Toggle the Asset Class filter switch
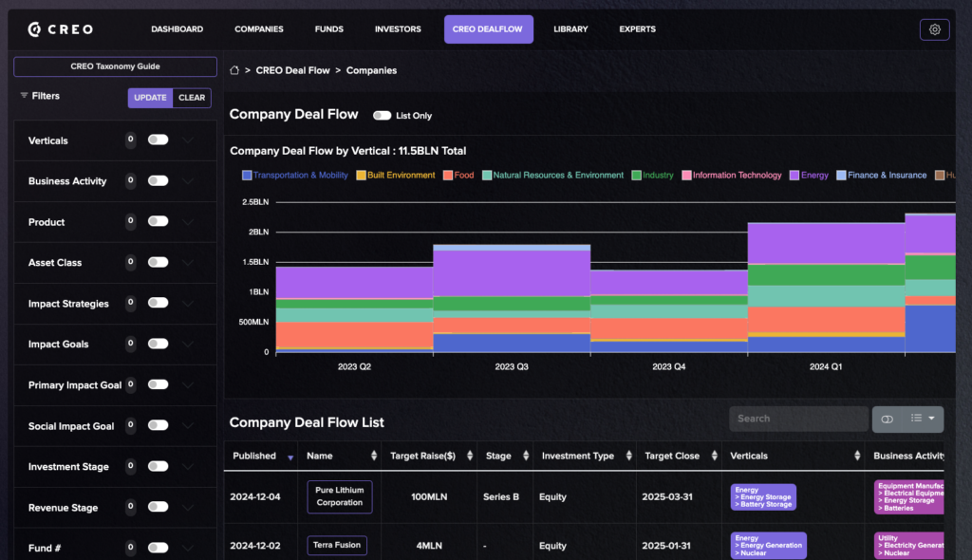 coord(159,262)
